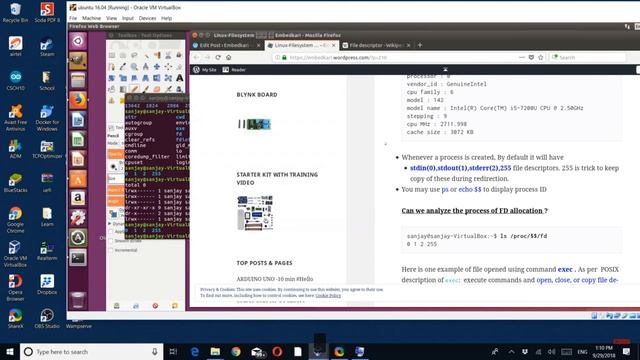
Task: Select the Select by Color tool in GIMP
Action: [157, 55]
